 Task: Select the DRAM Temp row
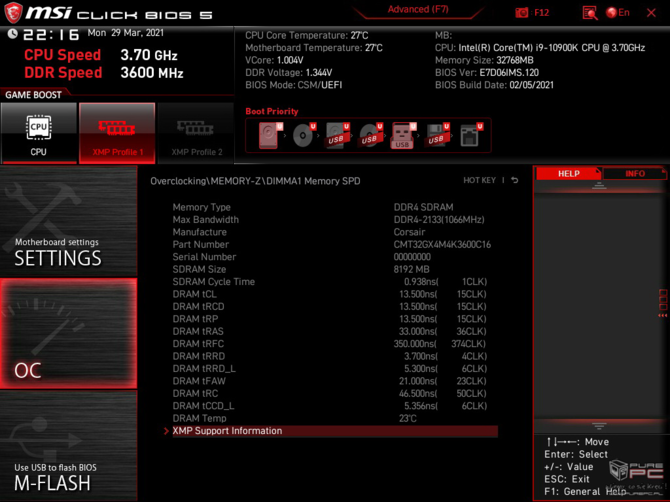335,418
